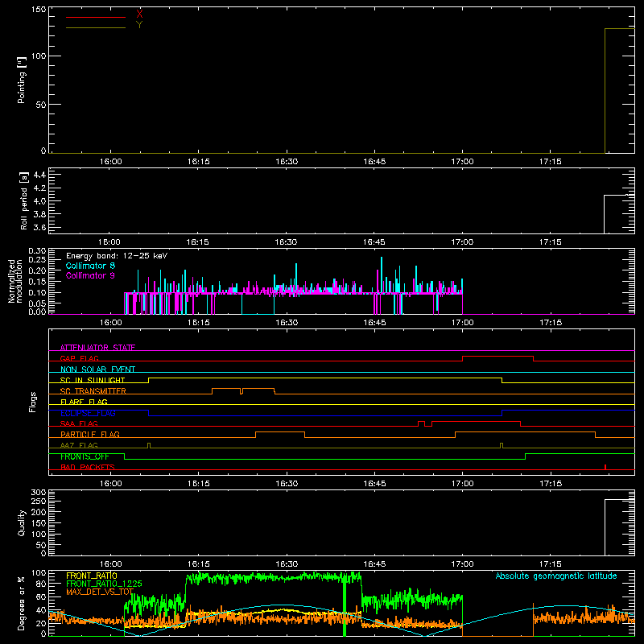Click the 16:45 label beneath the Pointing panel
Screen dimensions: 644x644
374,162
